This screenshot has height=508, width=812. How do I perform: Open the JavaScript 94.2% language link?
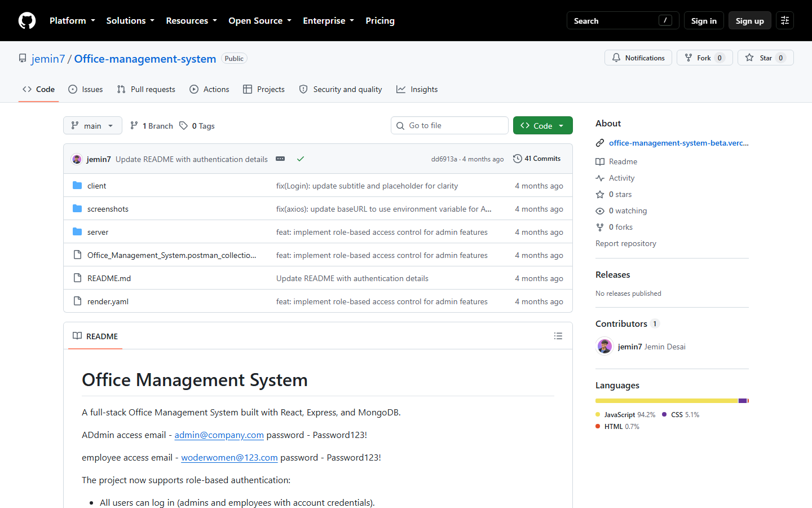625,414
